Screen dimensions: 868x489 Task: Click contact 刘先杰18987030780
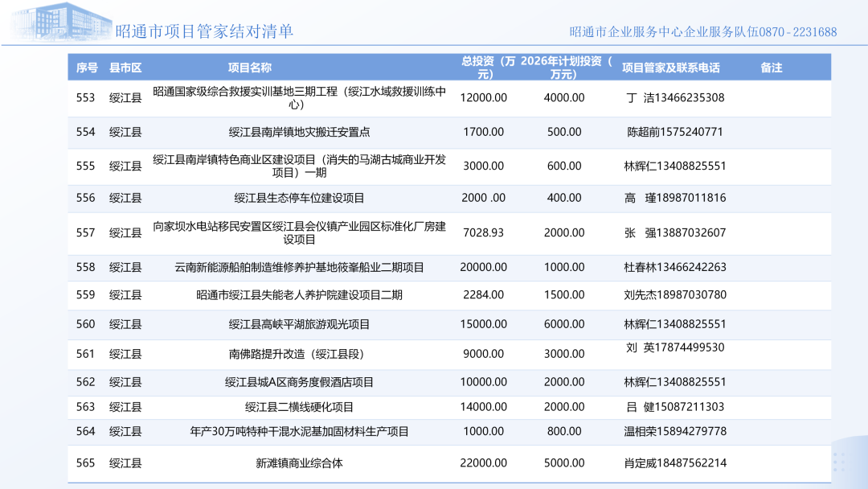tap(675, 295)
